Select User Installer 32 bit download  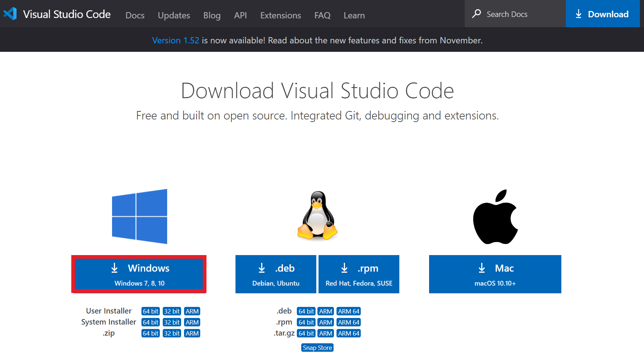[x=172, y=311]
